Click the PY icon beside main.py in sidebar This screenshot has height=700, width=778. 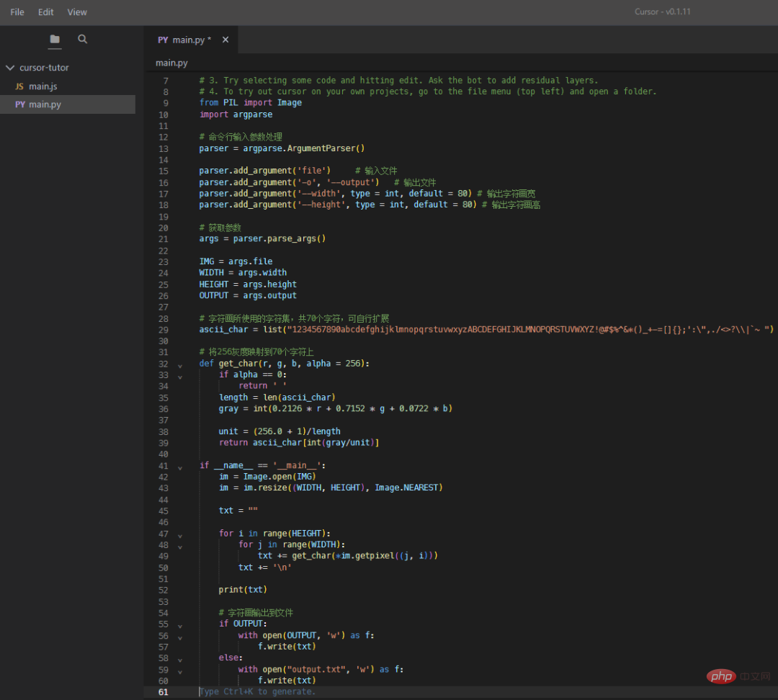pyautogui.click(x=20, y=104)
